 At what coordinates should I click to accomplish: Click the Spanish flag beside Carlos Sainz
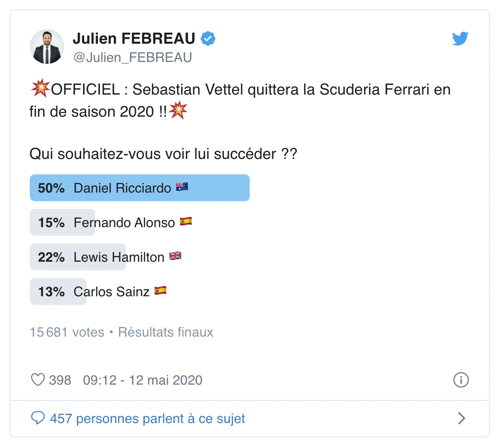click(x=160, y=291)
